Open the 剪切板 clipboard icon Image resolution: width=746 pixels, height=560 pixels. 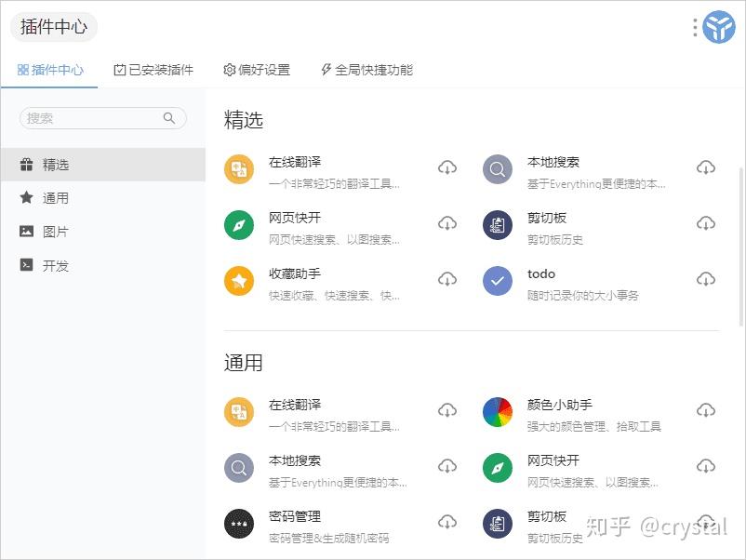point(498,225)
